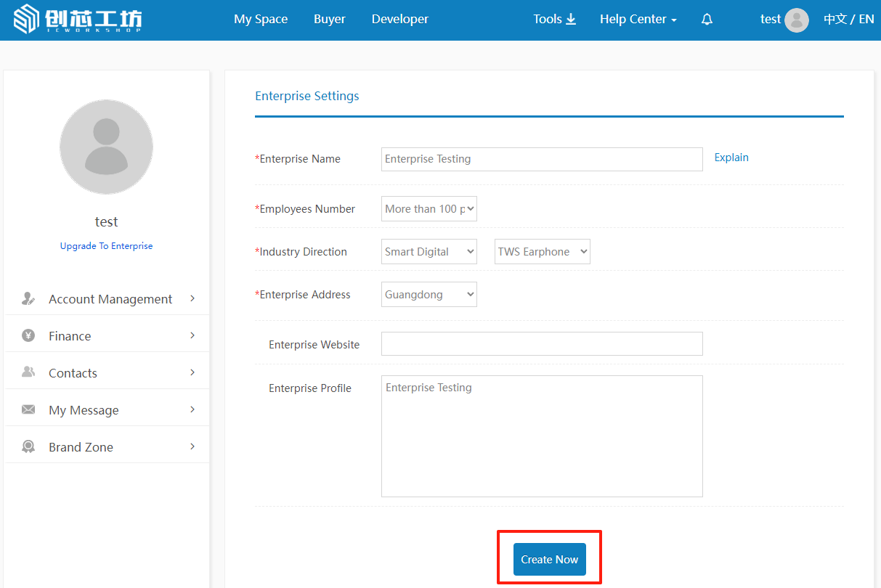Open the Employees Number dropdown
This screenshot has width=881, height=588.
(429, 209)
